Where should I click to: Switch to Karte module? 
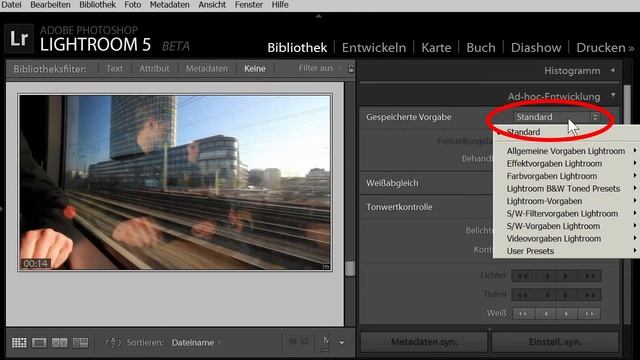click(436, 48)
